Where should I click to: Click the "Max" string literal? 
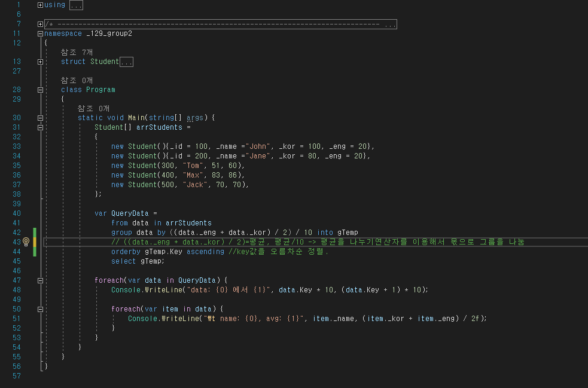(193, 175)
